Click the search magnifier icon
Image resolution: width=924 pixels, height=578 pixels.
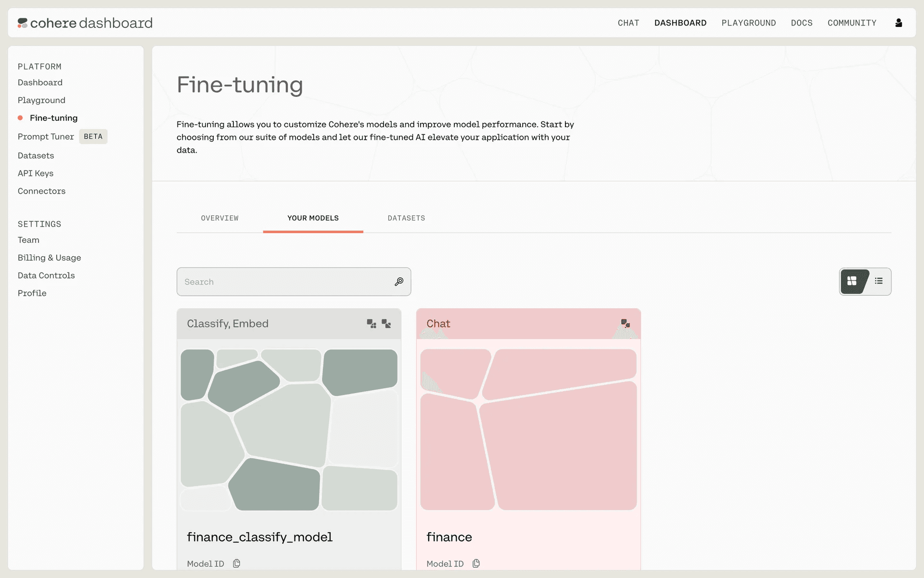pos(399,282)
